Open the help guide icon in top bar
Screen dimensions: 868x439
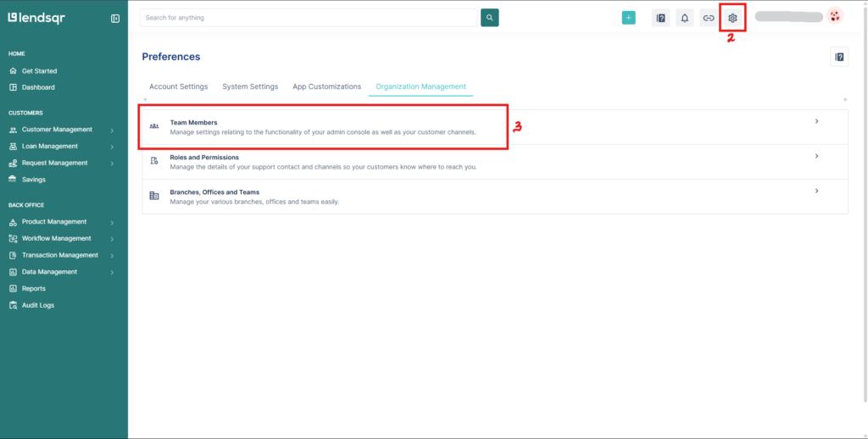[x=660, y=18]
